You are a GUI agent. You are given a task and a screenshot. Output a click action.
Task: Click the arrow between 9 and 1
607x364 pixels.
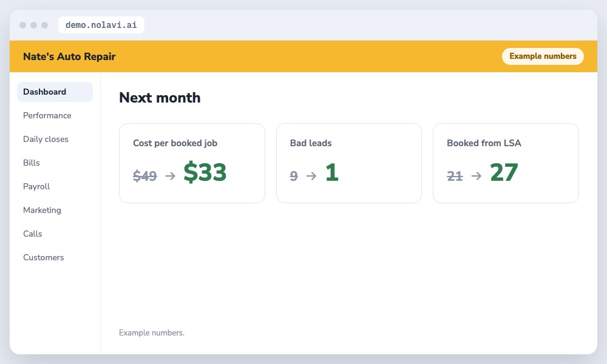click(311, 176)
